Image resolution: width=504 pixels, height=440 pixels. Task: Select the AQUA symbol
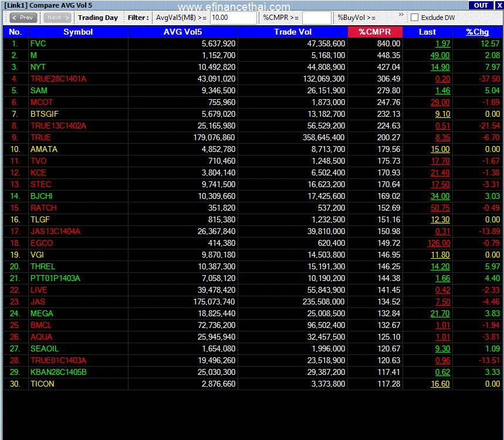pyautogui.click(x=41, y=337)
